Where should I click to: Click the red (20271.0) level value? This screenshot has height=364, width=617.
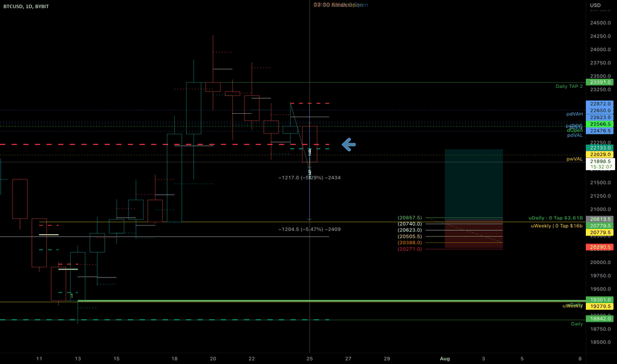click(410, 249)
